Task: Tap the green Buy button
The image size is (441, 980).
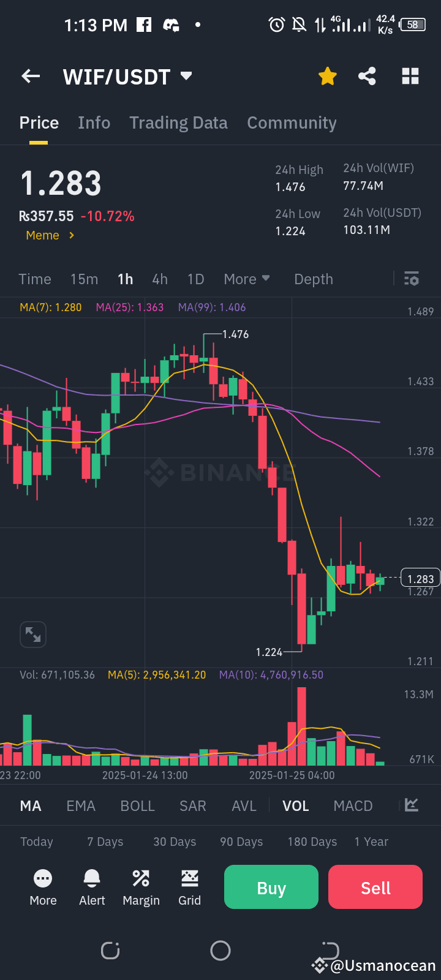Action: [271, 887]
